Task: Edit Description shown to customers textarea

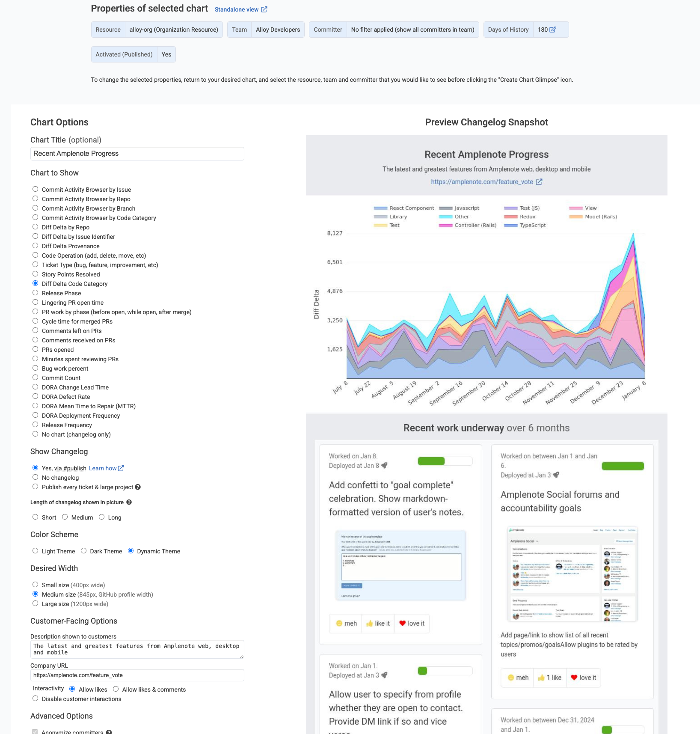Action: [137, 649]
